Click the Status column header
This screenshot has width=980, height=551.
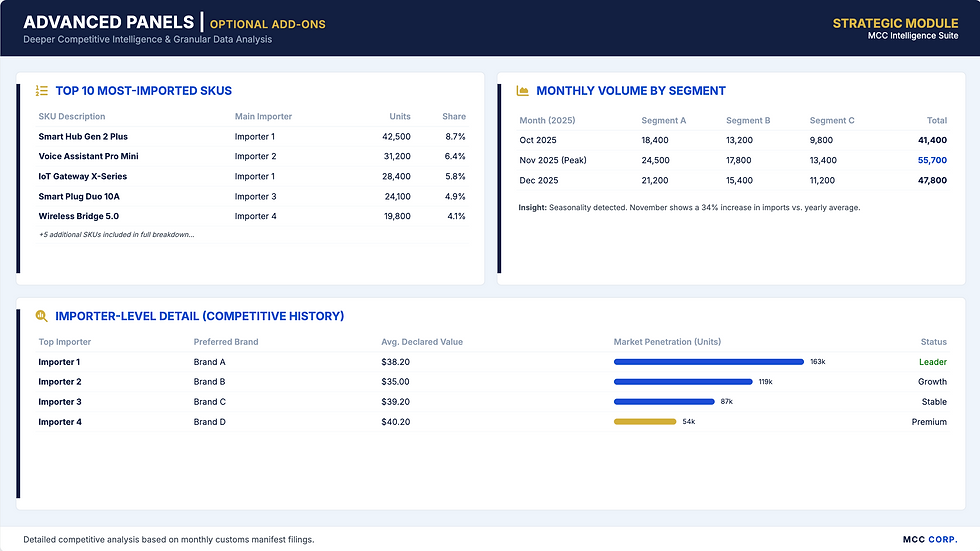pyautogui.click(x=933, y=342)
